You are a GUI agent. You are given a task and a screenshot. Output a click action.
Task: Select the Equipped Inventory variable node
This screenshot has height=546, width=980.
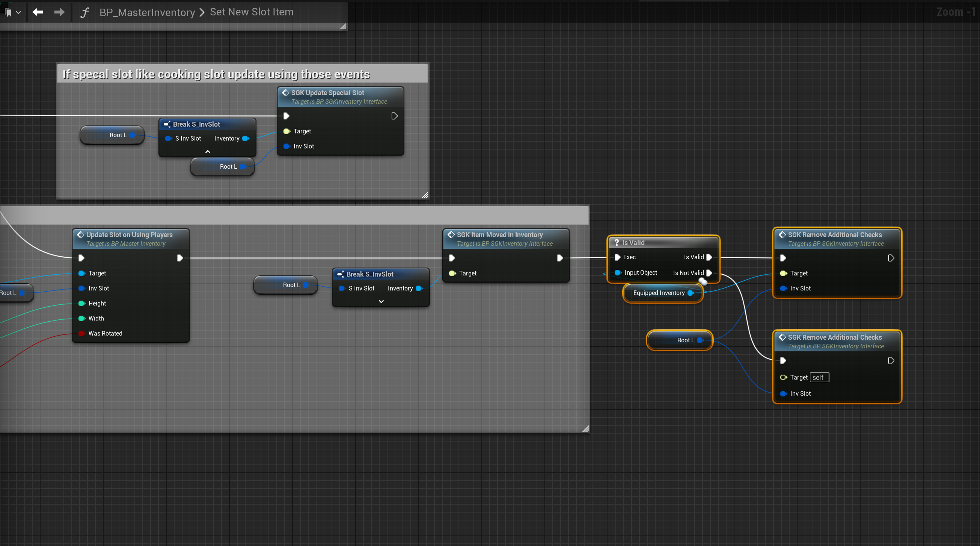(x=658, y=293)
